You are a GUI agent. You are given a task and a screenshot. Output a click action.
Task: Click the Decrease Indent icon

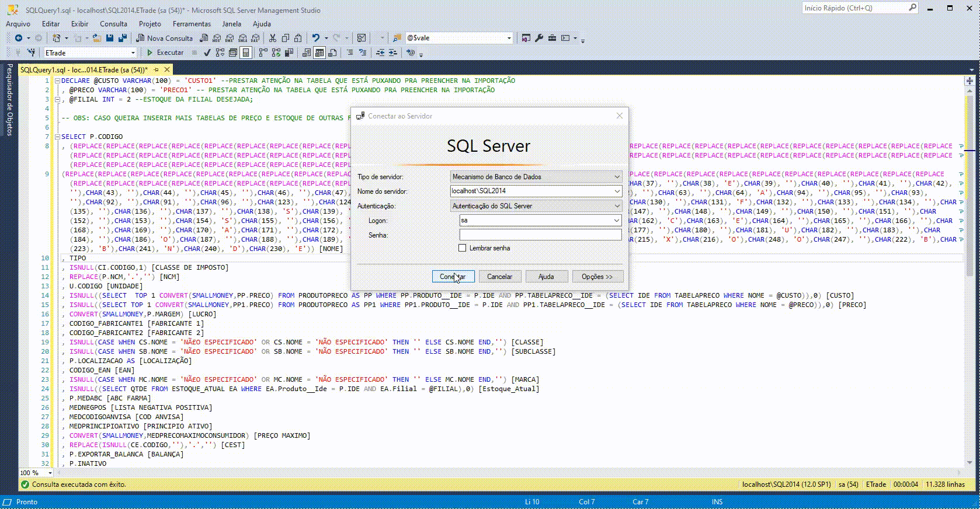coord(380,53)
